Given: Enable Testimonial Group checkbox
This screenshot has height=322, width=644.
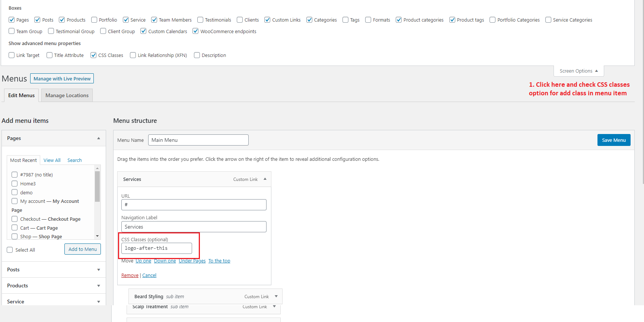Looking at the screenshot, I should pos(51,31).
